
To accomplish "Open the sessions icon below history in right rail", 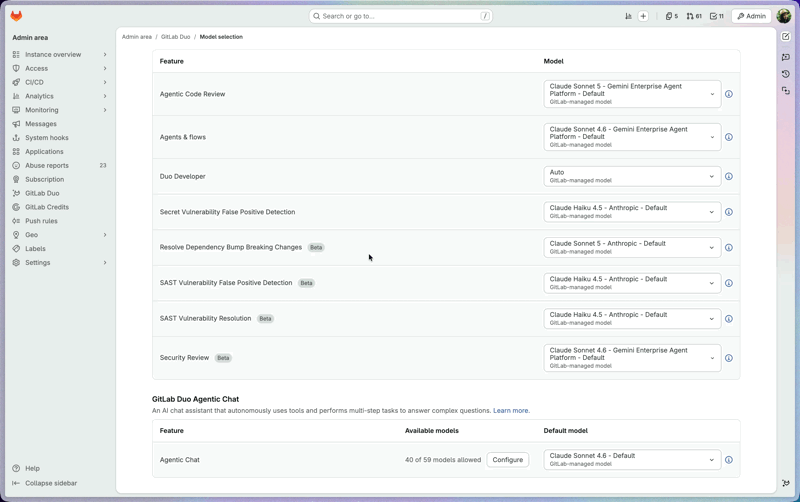I will (x=786, y=91).
